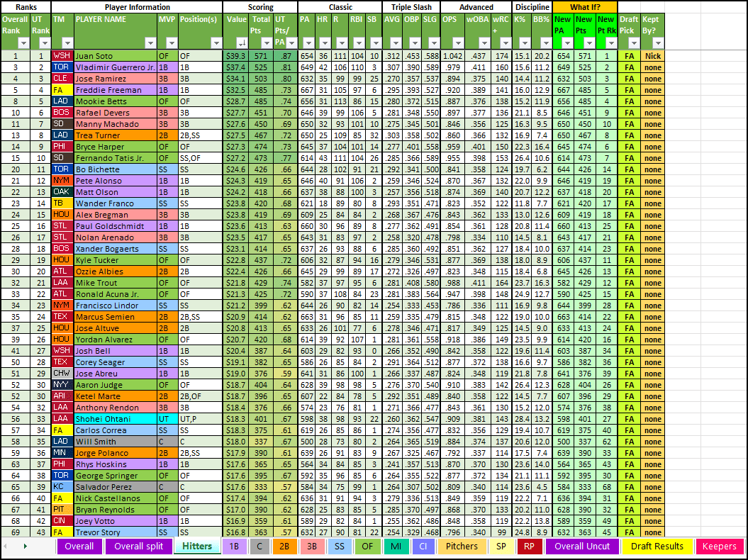Open the OPS column filter dropdown
The height and width of the screenshot is (560, 748).
click(x=458, y=43)
